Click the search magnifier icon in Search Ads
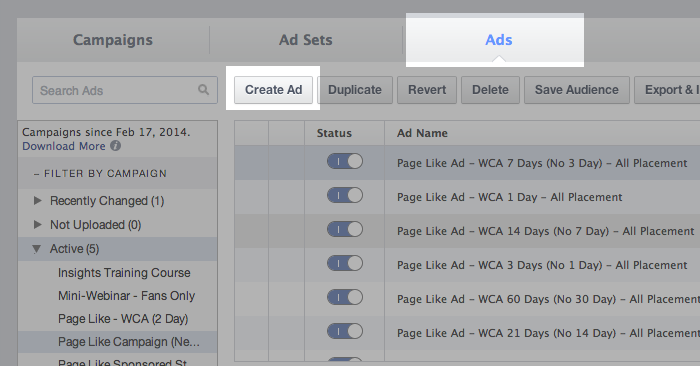The height and width of the screenshot is (366, 700). [204, 90]
